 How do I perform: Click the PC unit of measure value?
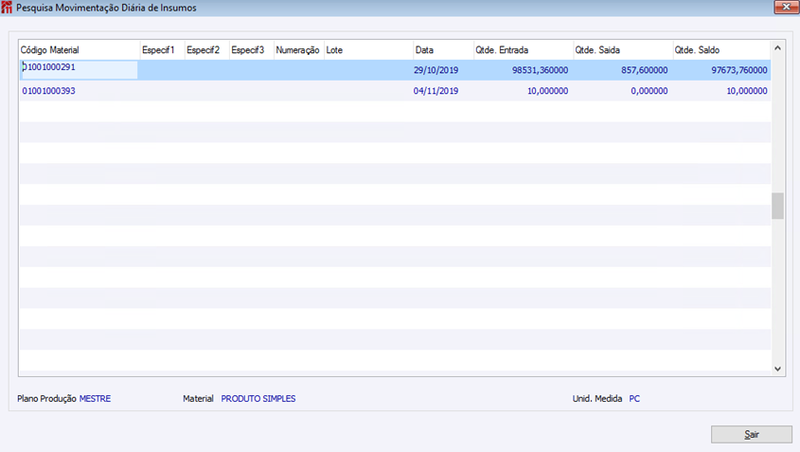click(634, 398)
